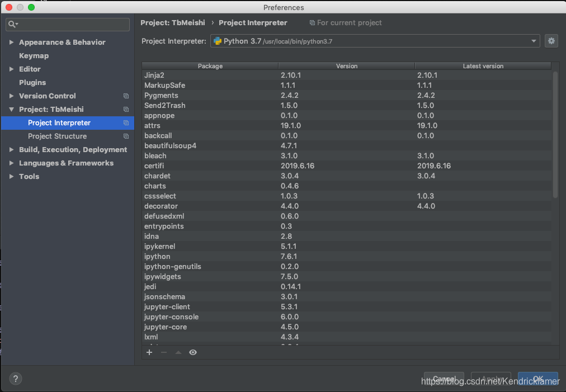Screen dimensions: 566x392
Task: Select the bleach package row
Action: [x=347, y=156]
